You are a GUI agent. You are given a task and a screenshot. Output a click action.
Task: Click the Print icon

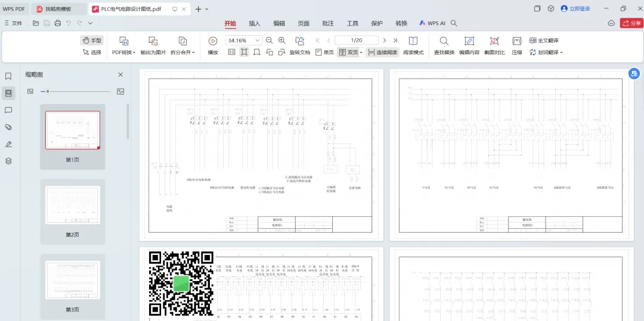(57, 23)
